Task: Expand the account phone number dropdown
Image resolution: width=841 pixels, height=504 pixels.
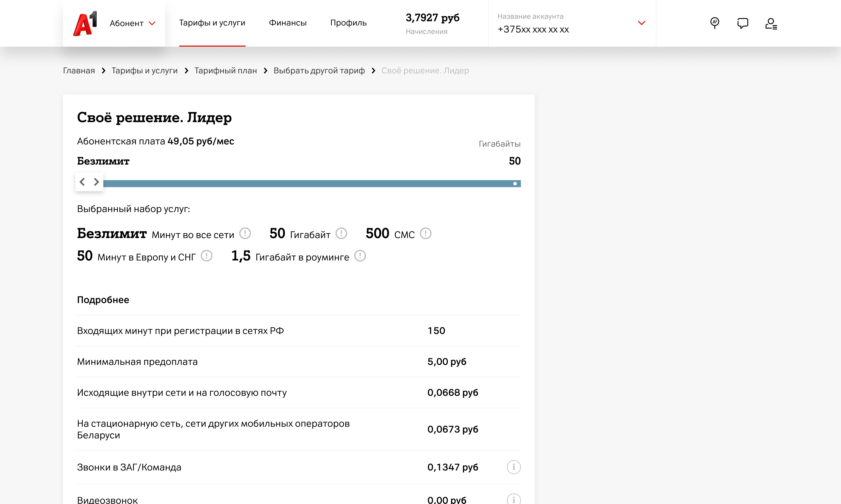Action: click(641, 23)
